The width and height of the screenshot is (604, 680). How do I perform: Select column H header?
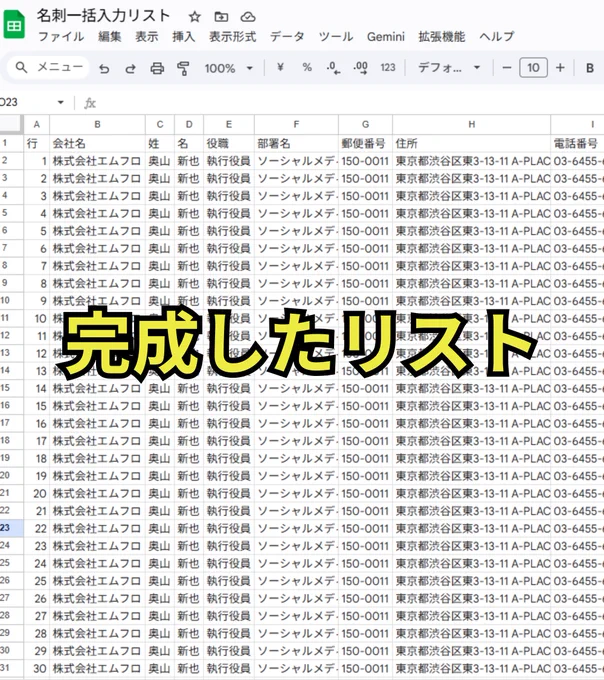[472, 124]
